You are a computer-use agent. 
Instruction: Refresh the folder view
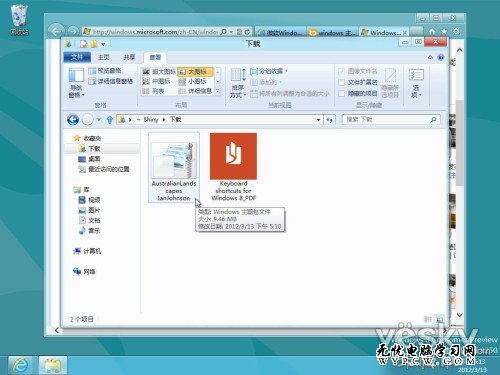(329, 120)
